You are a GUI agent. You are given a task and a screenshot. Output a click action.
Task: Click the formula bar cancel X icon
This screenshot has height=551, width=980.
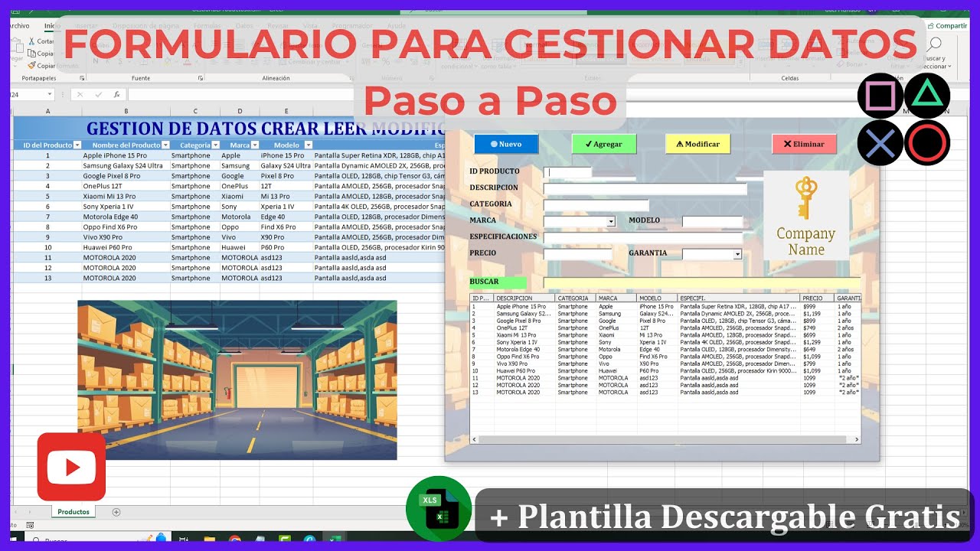tap(80, 95)
